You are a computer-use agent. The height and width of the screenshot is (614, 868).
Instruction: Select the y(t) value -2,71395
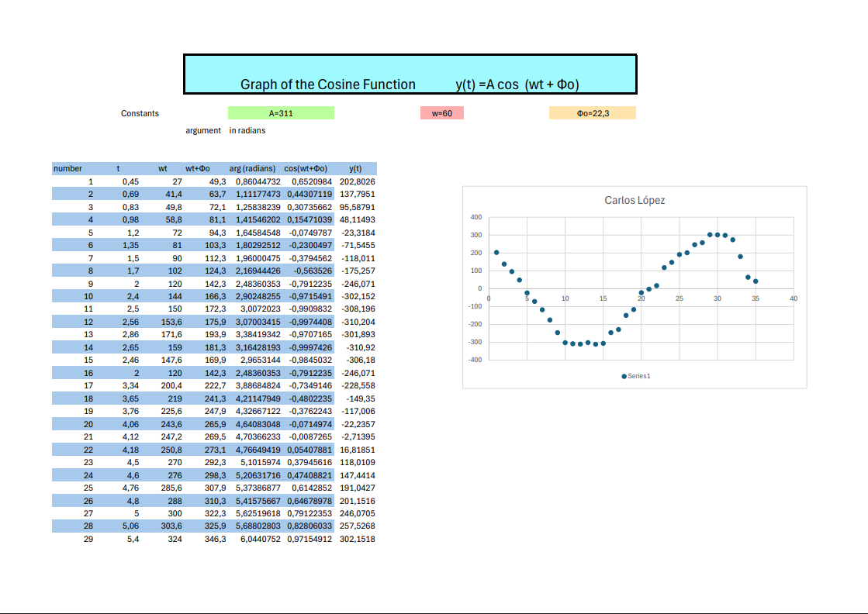coord(358,436)
